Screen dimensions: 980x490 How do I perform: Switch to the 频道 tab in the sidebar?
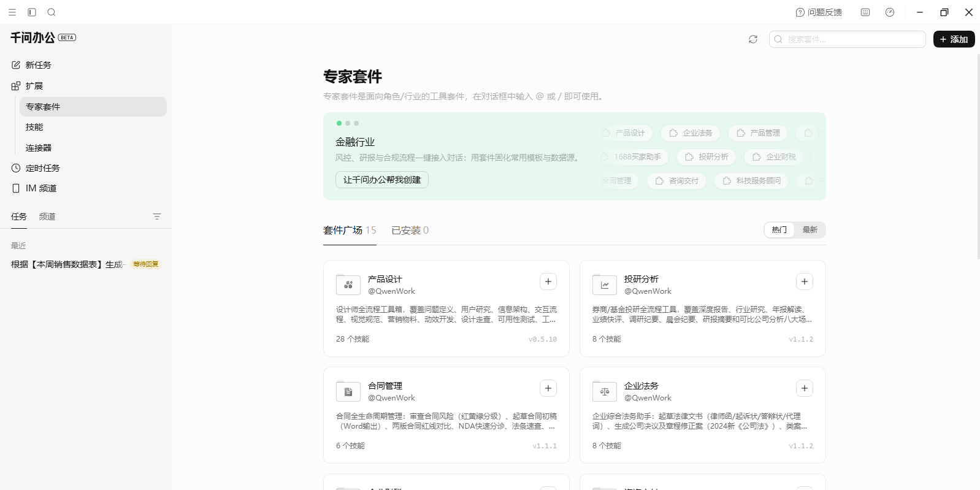47,216
